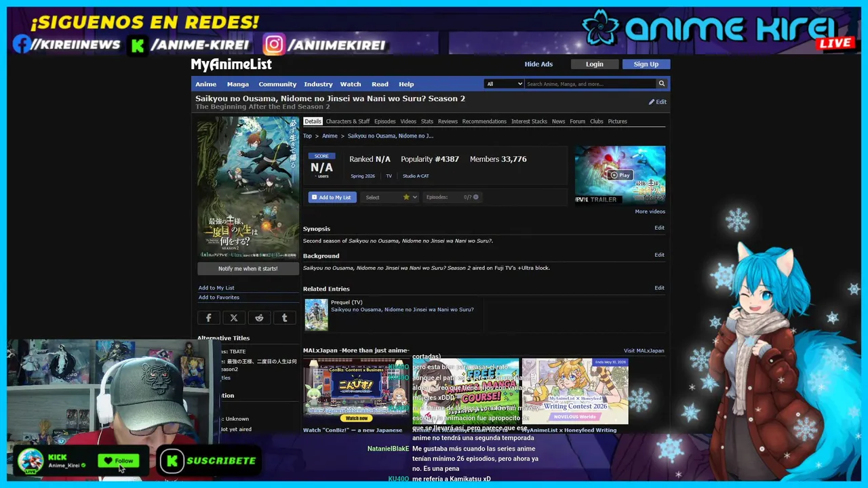Switch to the News tab
The width and height of the screenshot is (868, 488).
click(x=558, y=121)
